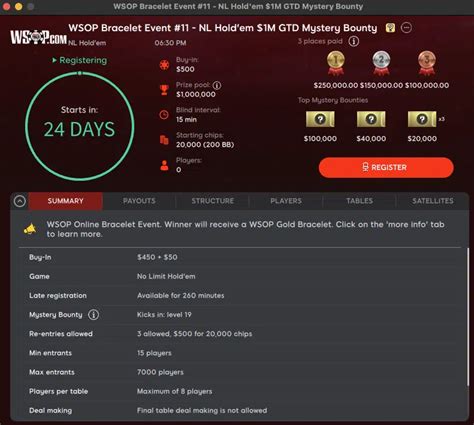Viewport: 474px width, 425px height.
Task: Open the TABLES tab
Action: coord(359,201)
